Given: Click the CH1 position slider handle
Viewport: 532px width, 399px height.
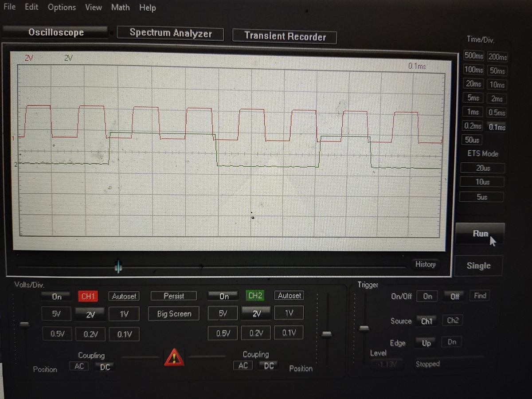Looking at the screenshot, I should tap(24, 325).
